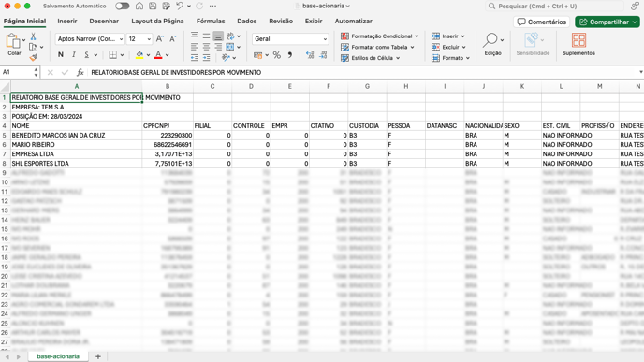
Task: Switch to the Dados tab
Action: 246,21
